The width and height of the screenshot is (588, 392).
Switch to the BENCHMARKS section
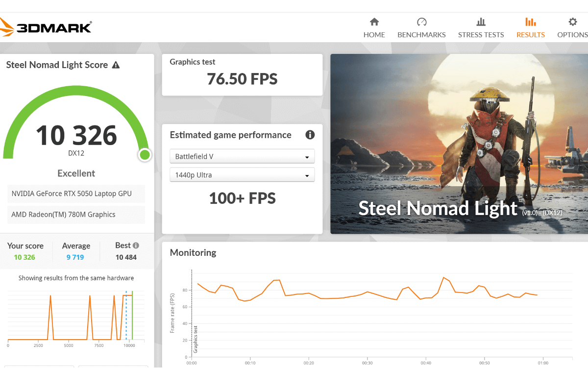[x=421, y=34]
